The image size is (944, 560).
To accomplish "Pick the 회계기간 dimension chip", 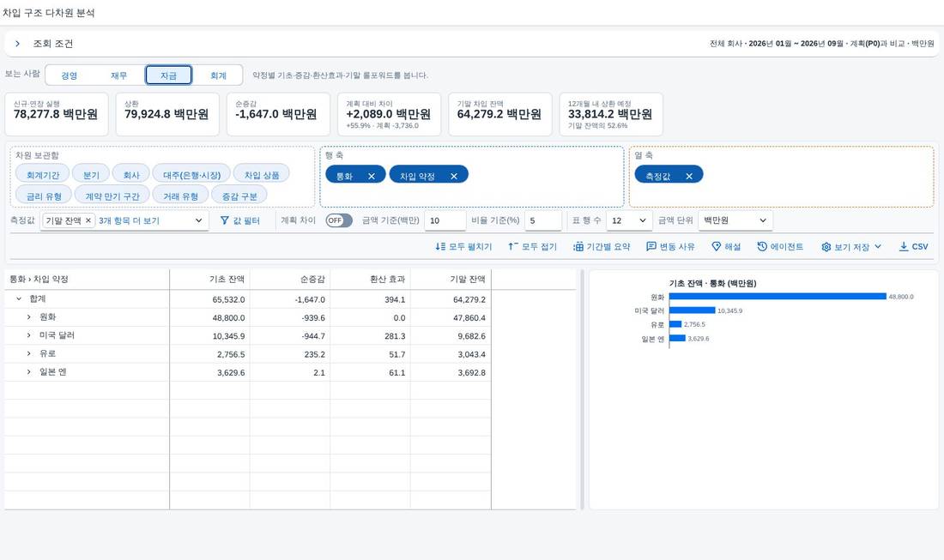I will pos(43,175).
